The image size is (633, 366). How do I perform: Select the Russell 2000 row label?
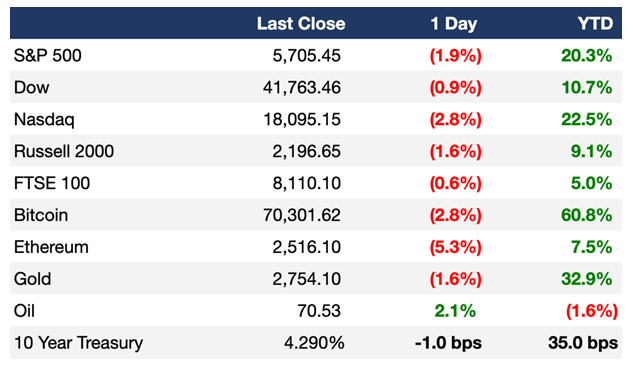click(64, 151)
